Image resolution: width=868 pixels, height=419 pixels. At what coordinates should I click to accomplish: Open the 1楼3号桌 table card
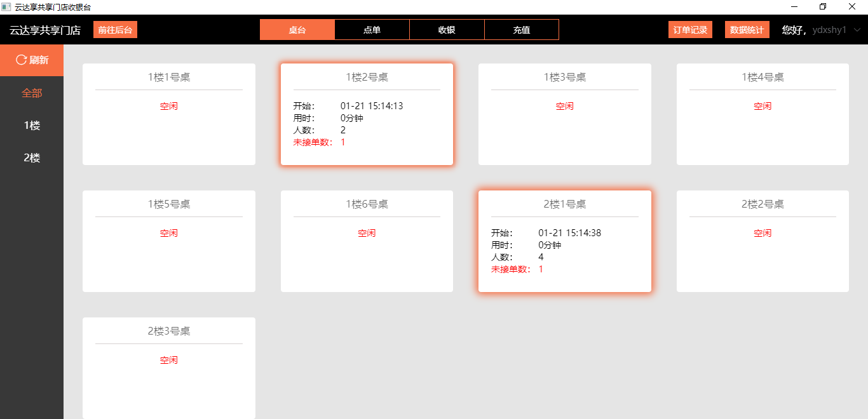[x=565, y=114]
